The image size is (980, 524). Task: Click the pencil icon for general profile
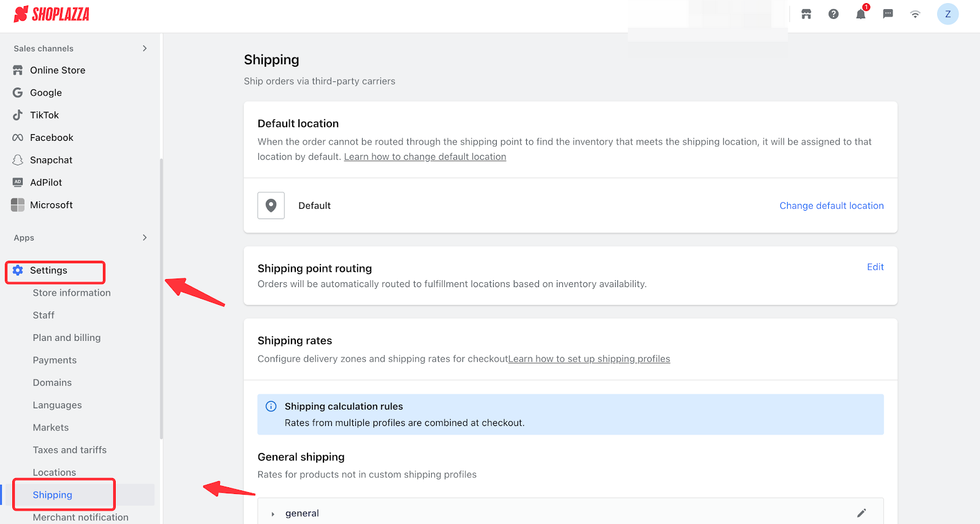click(861, 513)
